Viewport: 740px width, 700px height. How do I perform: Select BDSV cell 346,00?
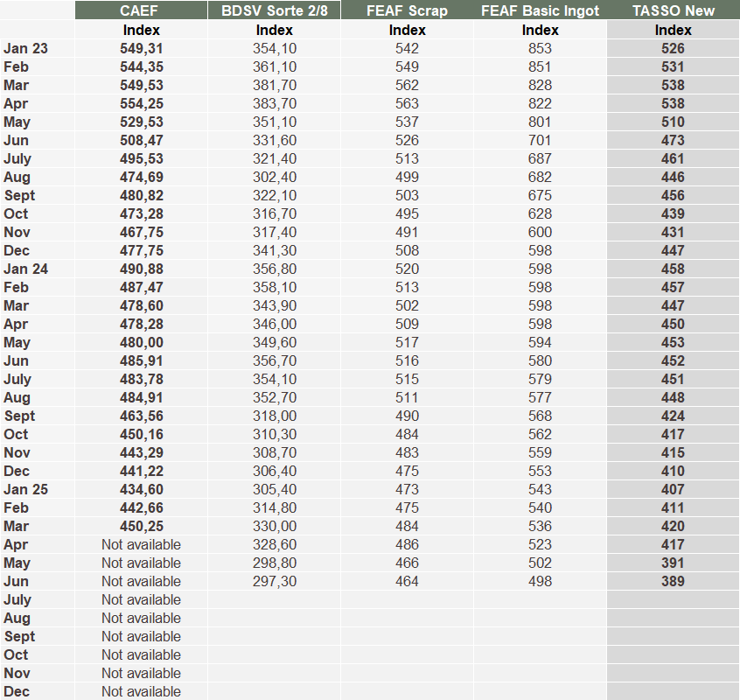coord(274,325)
